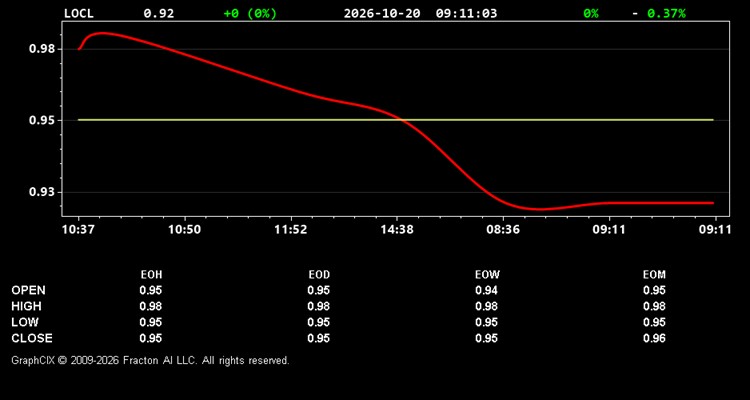Click the green 0% value in the header
The height and width of the screenshot is (400, 750).
591,13
